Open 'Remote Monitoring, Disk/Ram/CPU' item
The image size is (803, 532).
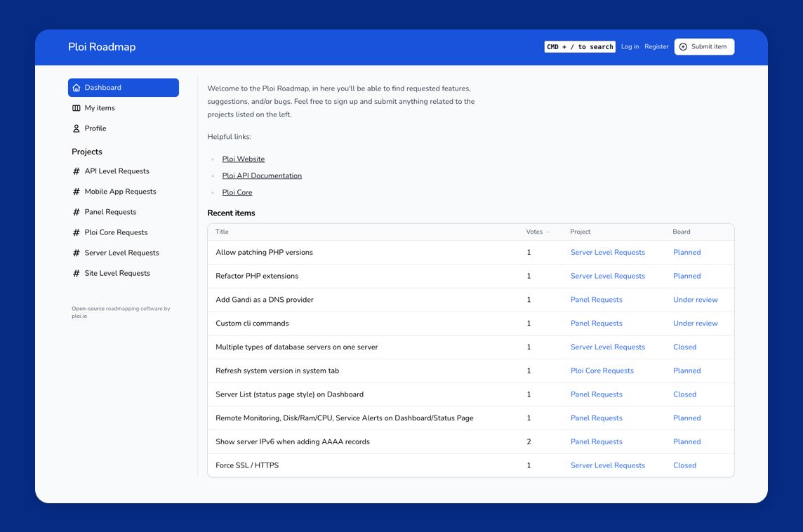(x=344, y=418)
